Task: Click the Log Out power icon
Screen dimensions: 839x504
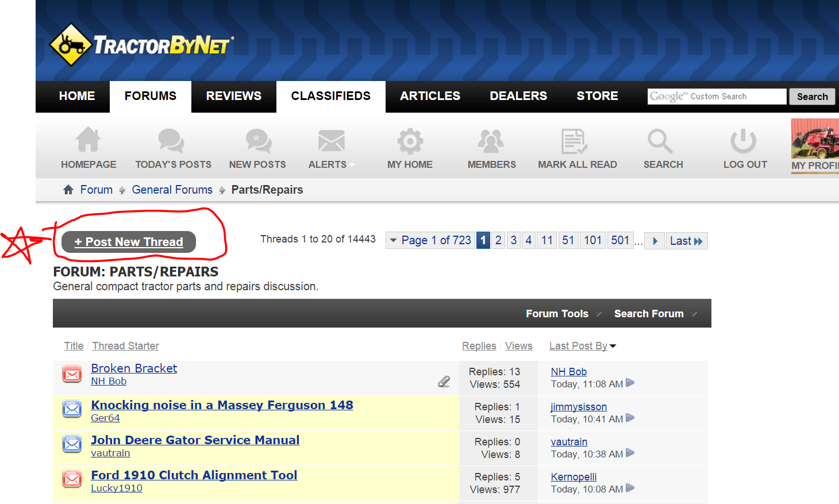Action: coord(743,141)
